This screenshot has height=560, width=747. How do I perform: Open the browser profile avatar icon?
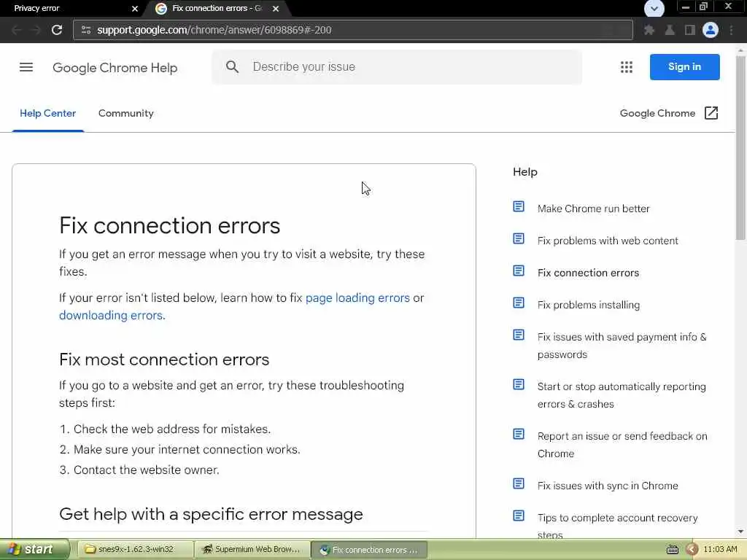point(711,30)
